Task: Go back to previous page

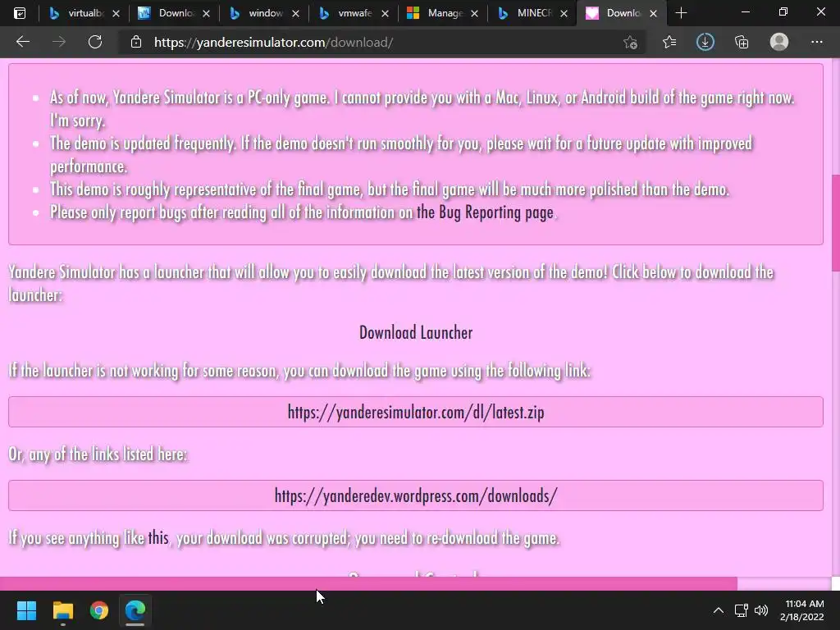Action: coord(22,42)
